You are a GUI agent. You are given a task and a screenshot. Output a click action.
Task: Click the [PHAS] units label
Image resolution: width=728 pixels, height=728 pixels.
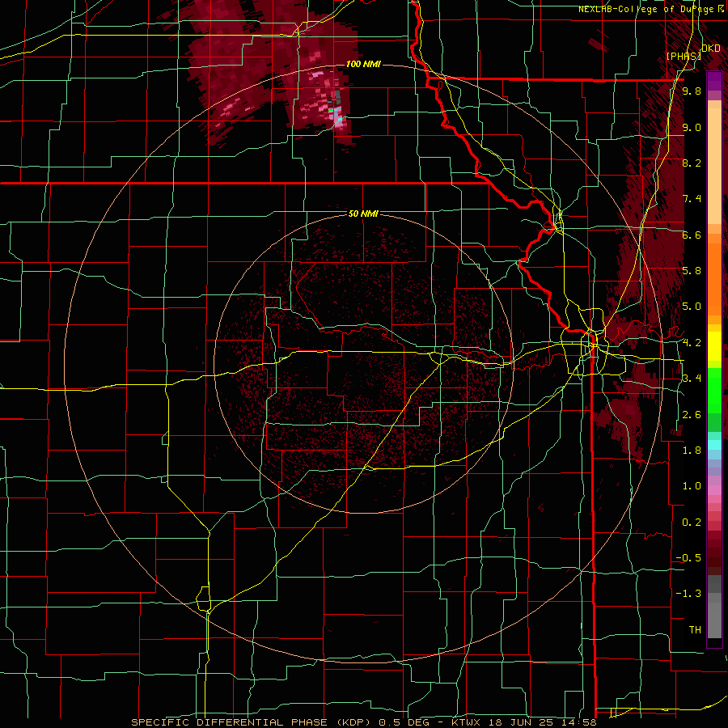point(684,56)
